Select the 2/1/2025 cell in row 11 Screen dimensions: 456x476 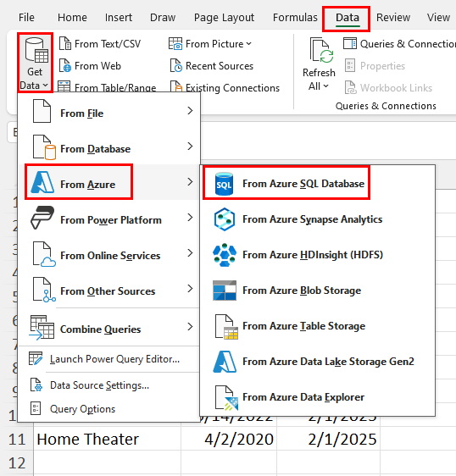coord(329,439)
